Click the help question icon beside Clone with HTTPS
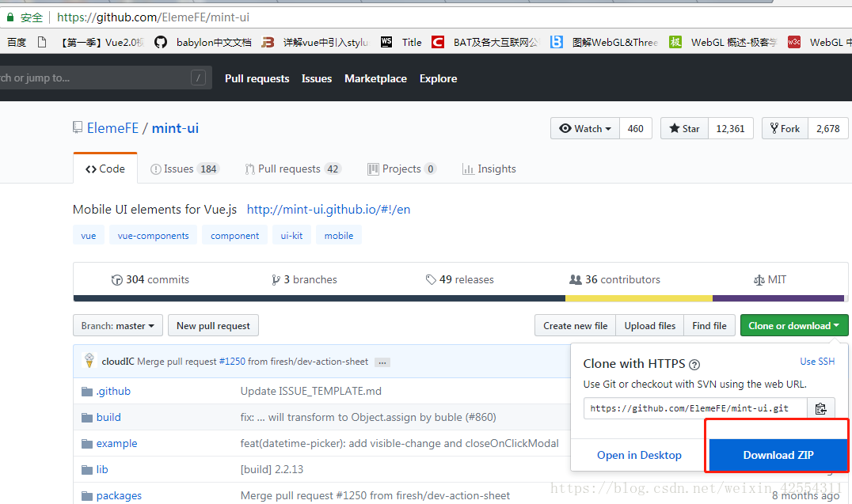This screenshot has height=504, width=852. coord(694,365)
